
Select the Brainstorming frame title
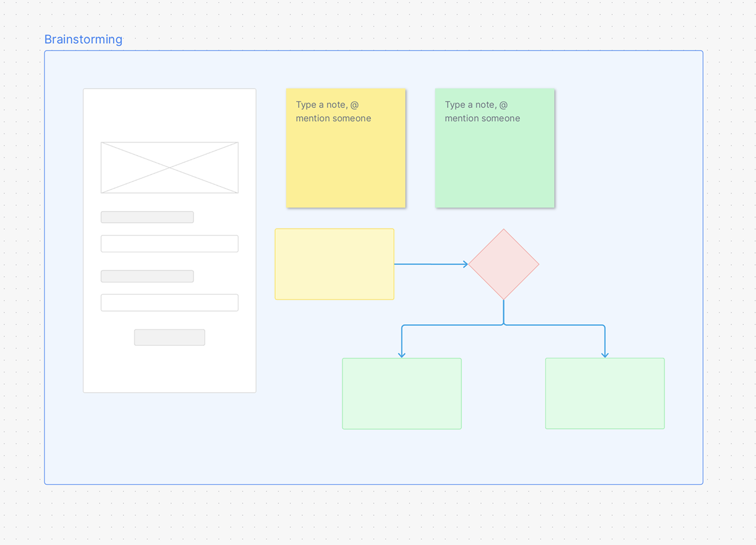click(83, 39)
